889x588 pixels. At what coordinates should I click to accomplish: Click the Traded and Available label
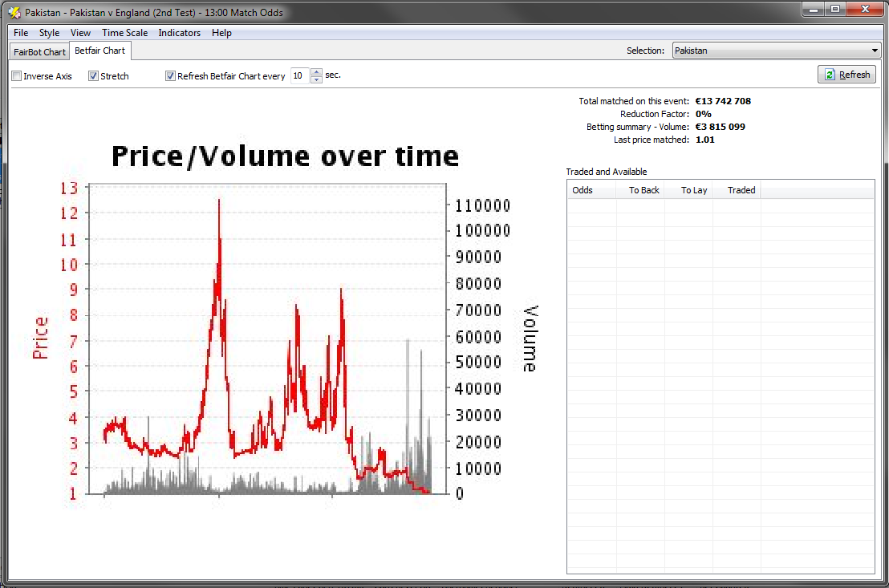(606, 172)
